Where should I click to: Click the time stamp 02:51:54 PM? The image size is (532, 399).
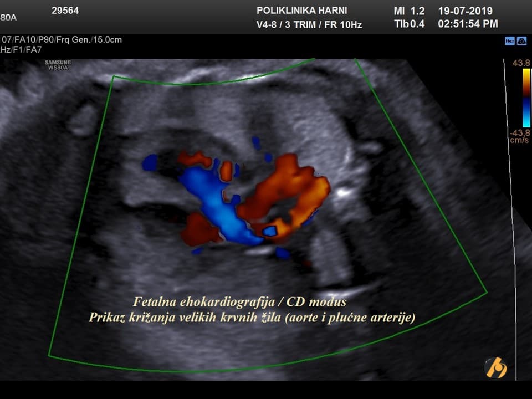coord(468,24)
